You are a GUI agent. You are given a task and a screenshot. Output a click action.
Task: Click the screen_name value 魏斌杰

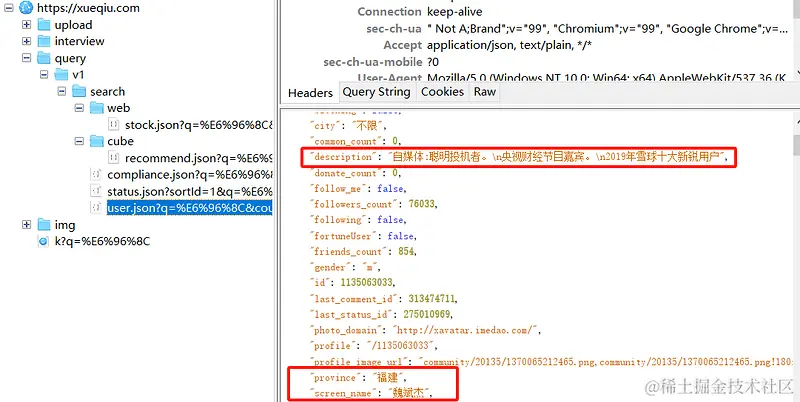pyautogui.click(x=410, y=393)
